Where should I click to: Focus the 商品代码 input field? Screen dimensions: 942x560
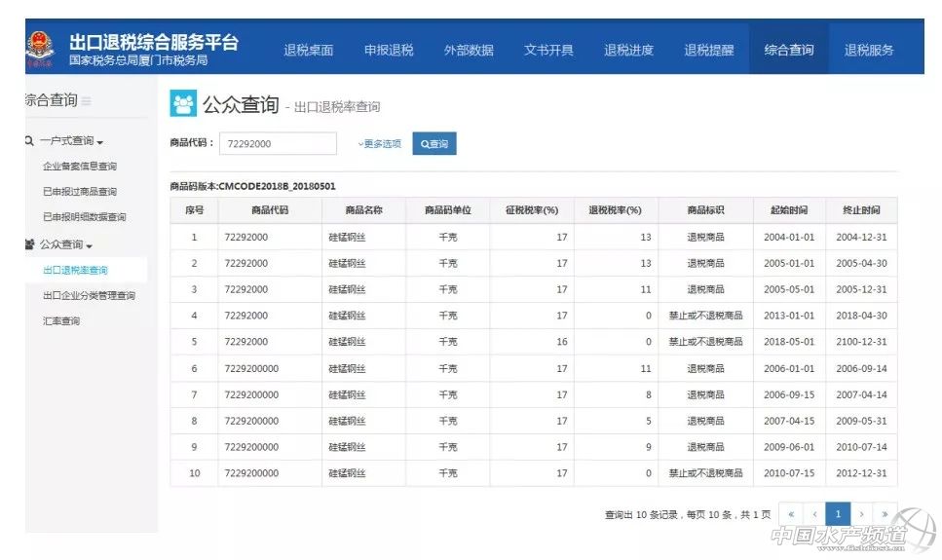[x=278, y=143]
